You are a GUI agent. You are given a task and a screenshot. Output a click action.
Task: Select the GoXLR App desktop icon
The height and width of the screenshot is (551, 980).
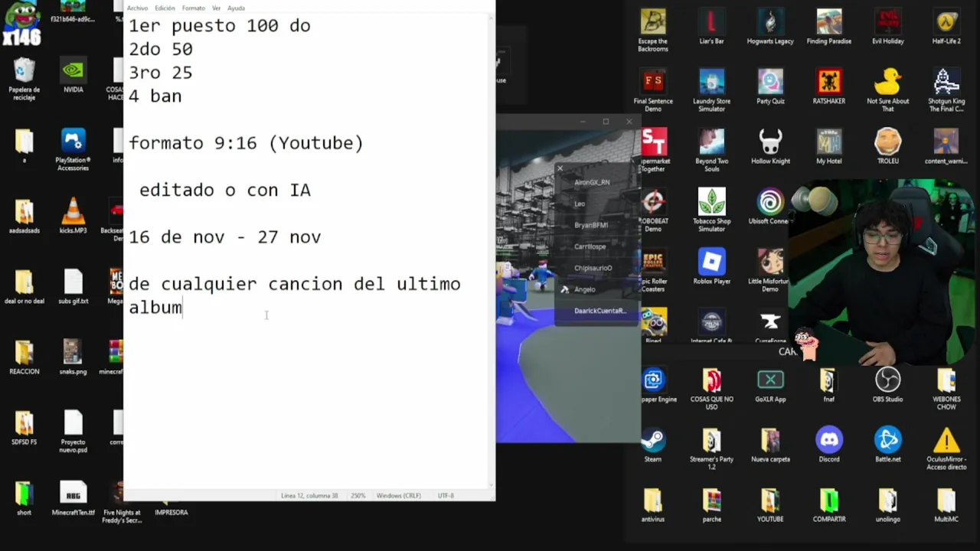click(x=770, y=385)
